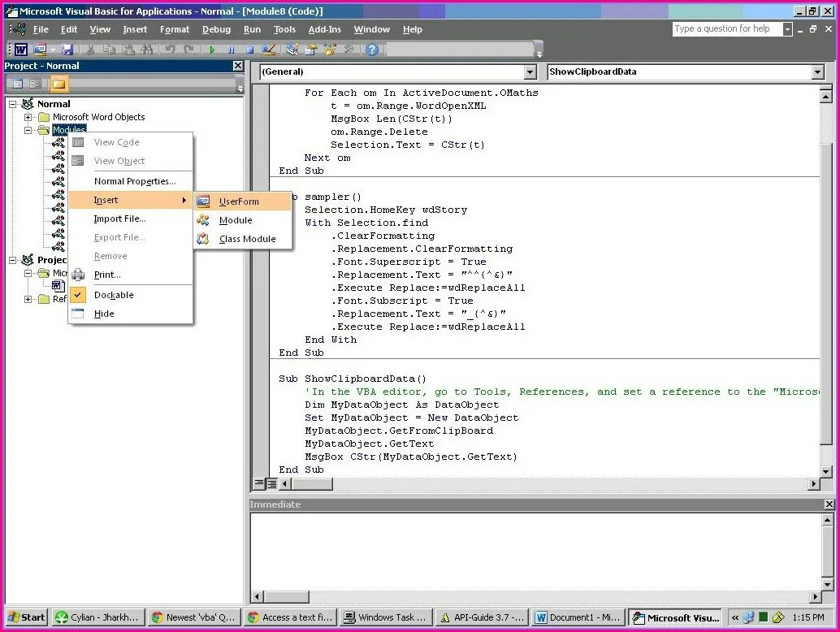Click the Immediate window horizontal scroll thumb
Image resolution: width=840 pixels, height=632 pixels.
click(287, 596)
